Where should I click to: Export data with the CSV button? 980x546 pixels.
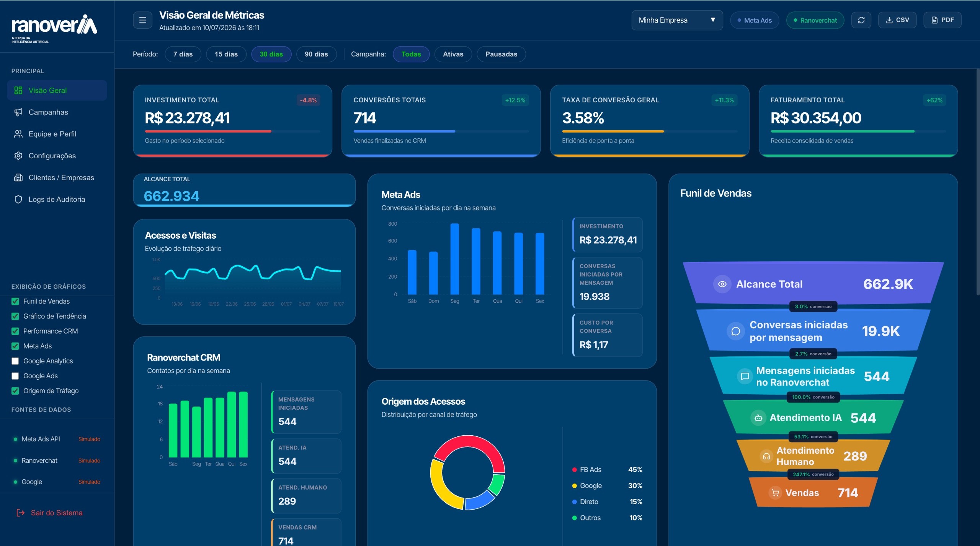click(x=897, y=20)
